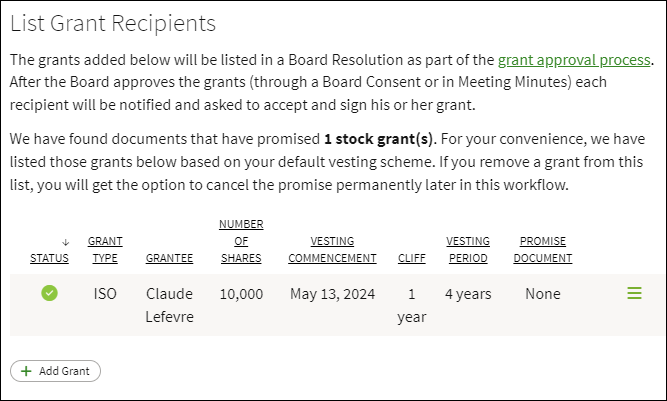Click the 10,000 shares value

pyautogui.click(x=240, y=294)
